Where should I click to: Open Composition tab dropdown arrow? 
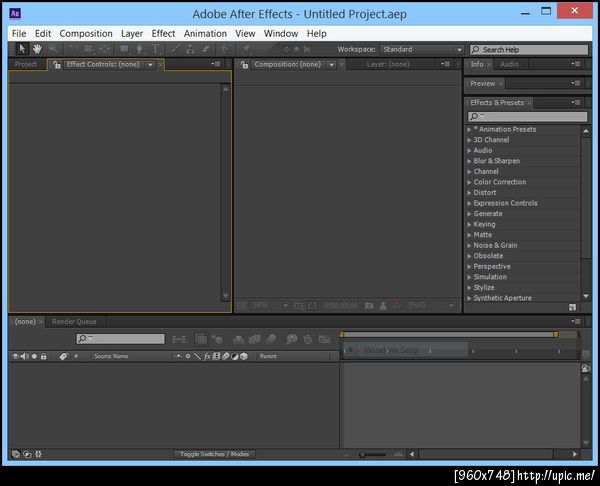point(332,65)
